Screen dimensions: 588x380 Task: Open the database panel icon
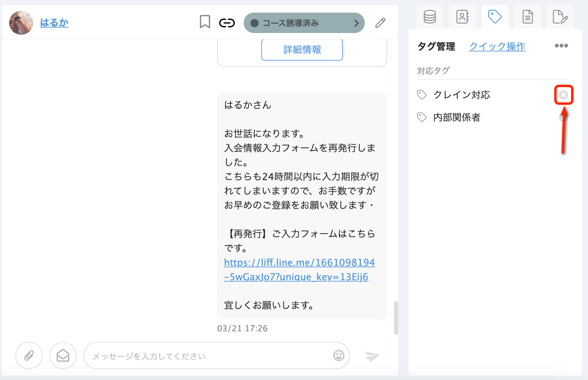(429, 16)
